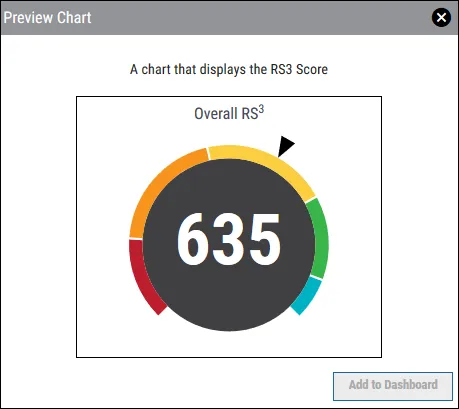This screenshot has height=409, width=459.
Task: Click the Preview Chart title text
Action: [x=47, y=17]
